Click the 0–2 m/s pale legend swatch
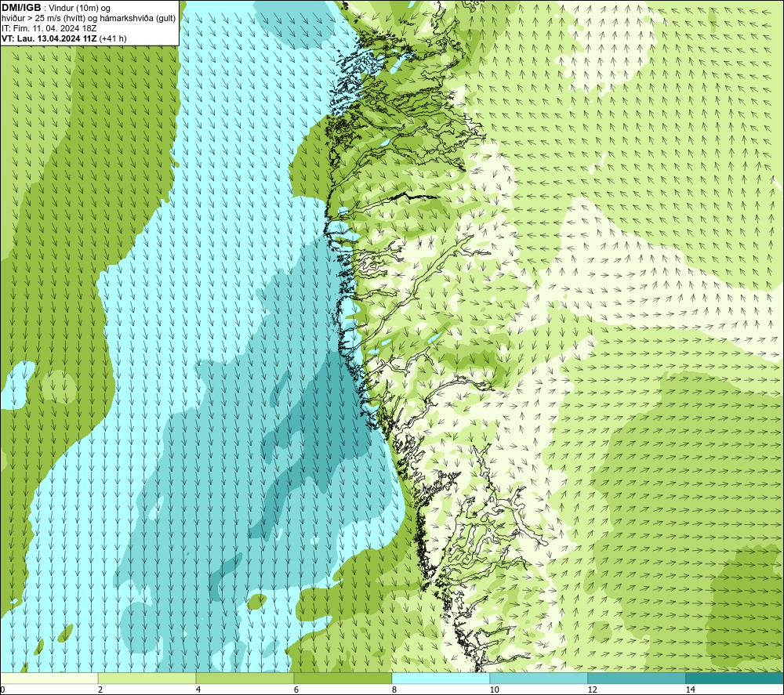 click(49, 678)
